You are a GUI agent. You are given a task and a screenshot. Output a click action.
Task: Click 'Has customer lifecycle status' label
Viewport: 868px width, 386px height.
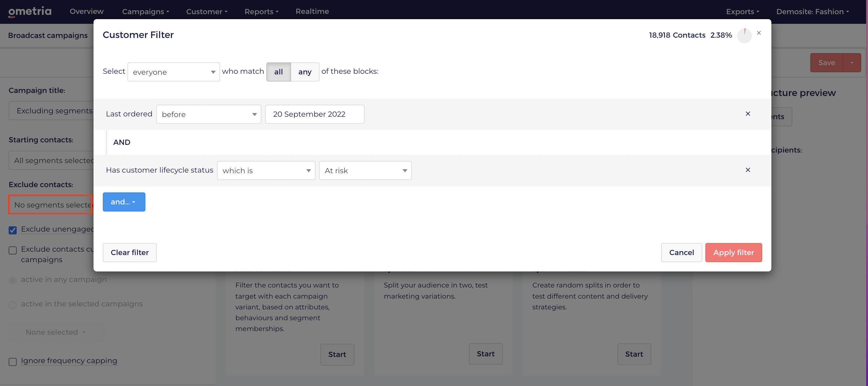pyautogui.click(x=159, y=170)
